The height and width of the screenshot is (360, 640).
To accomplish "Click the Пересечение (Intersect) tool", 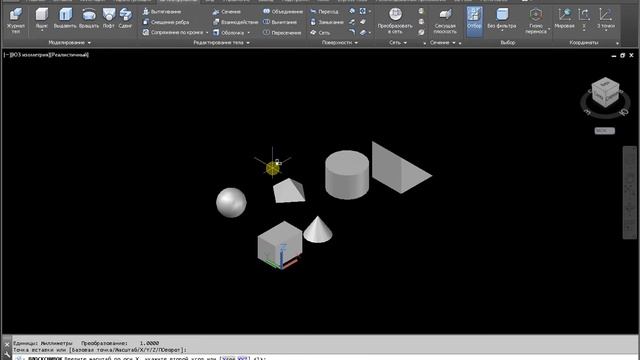I will pyautogui.click(x=282, y=32).
